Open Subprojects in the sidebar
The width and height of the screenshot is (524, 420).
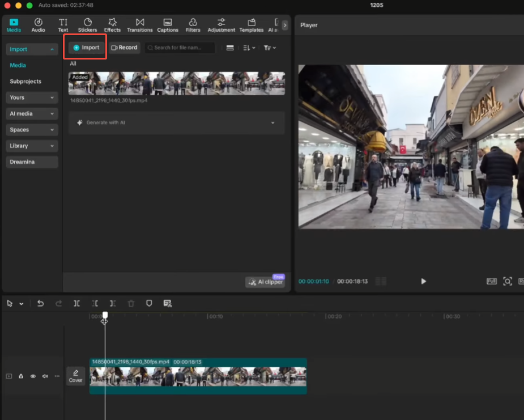(25, 81)
